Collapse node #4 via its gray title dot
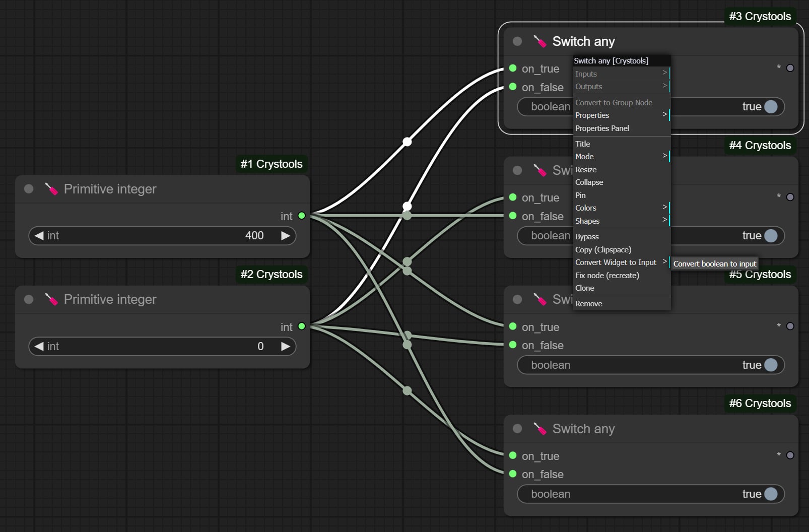Screen dimensions: 809x532 [517, 170]
